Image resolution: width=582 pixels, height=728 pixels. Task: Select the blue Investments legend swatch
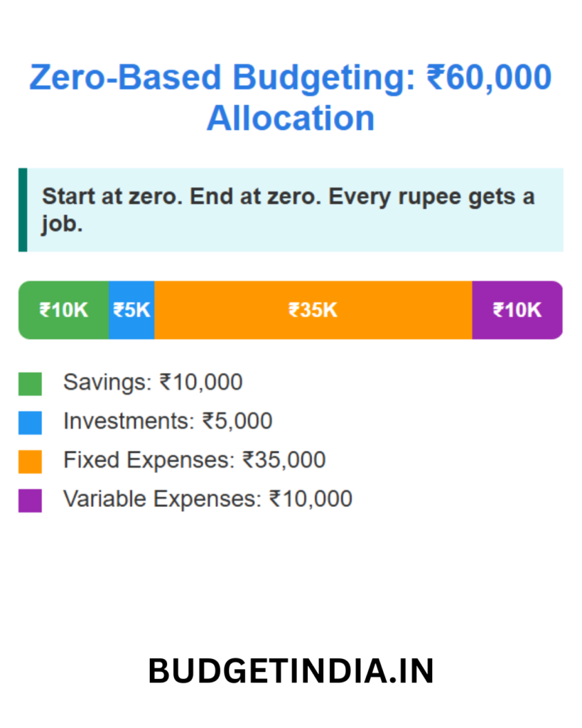click(30, 422)
